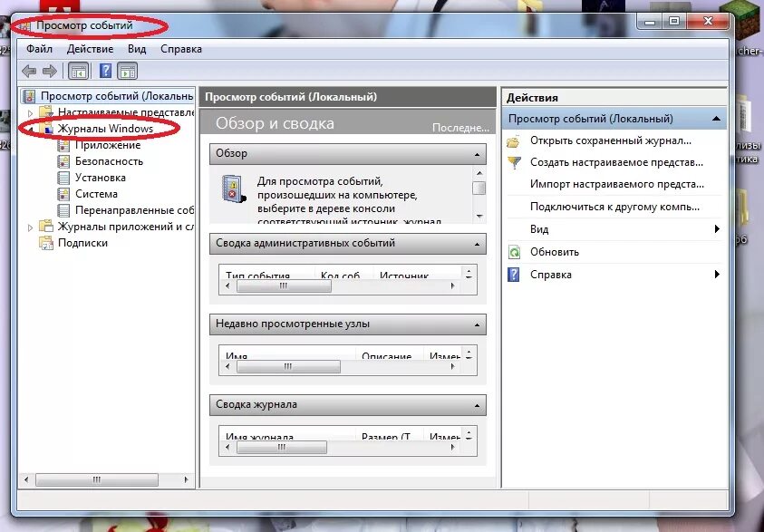Click the funnel filter icon in Actions
This screenshot has width=764, height=532.
514,163
